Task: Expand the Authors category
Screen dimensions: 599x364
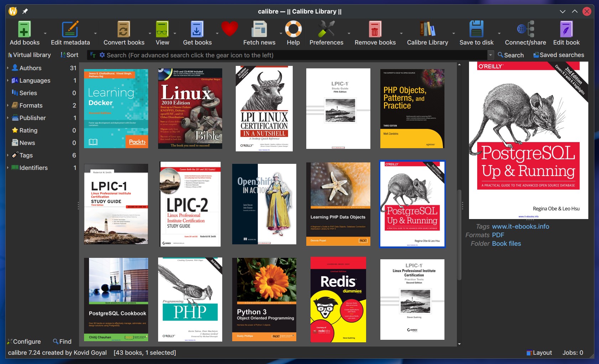Action: (8, 68)
